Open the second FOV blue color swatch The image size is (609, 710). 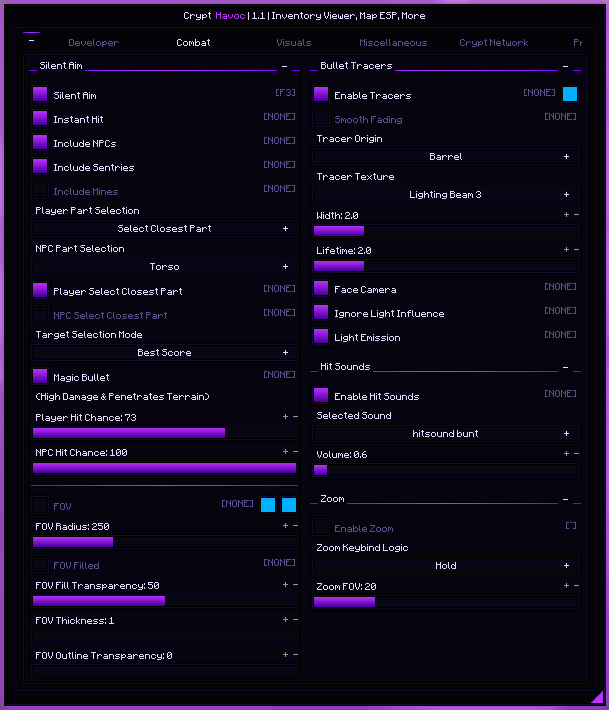click(x=289, y=505)
